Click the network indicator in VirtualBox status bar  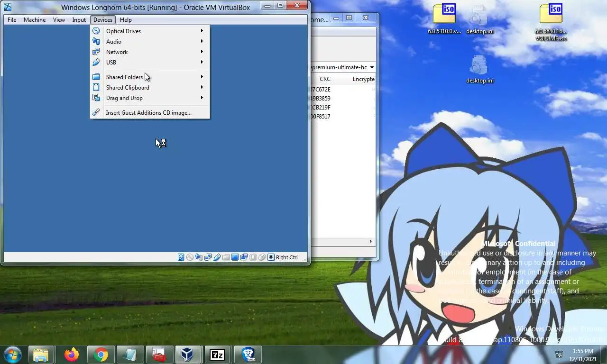pyautogui.click(x=208, y=257)
